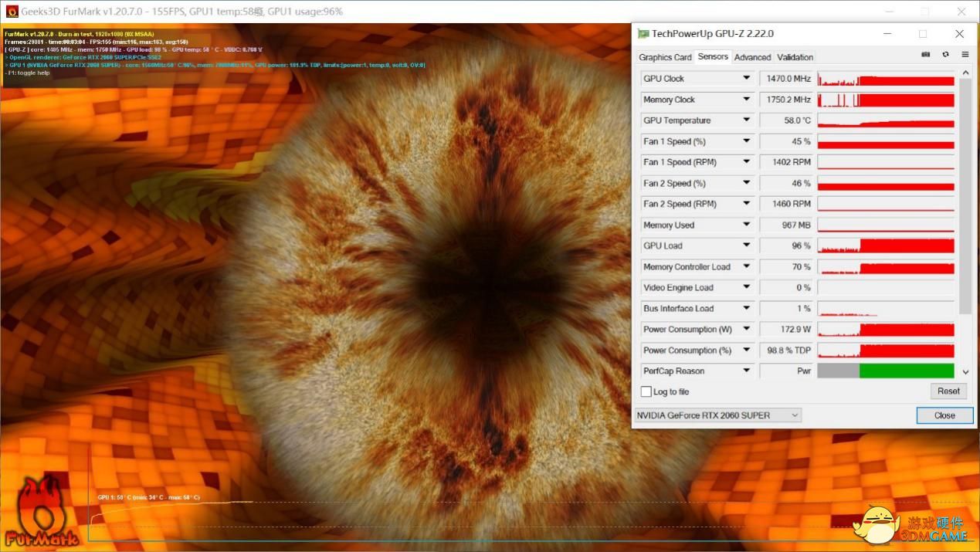Minimize the FurMark window
Screen dimensions: 980x552
pos(890,12)
